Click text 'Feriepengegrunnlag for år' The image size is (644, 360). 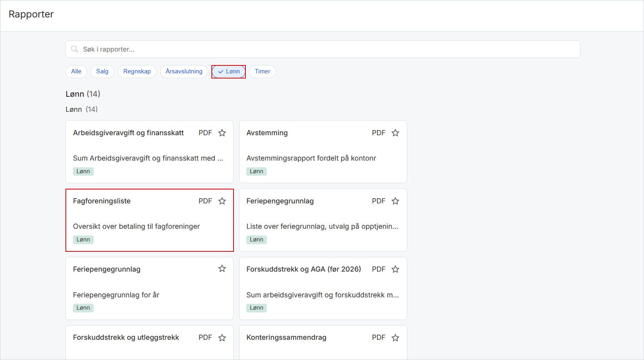click(x=116, y=295)
